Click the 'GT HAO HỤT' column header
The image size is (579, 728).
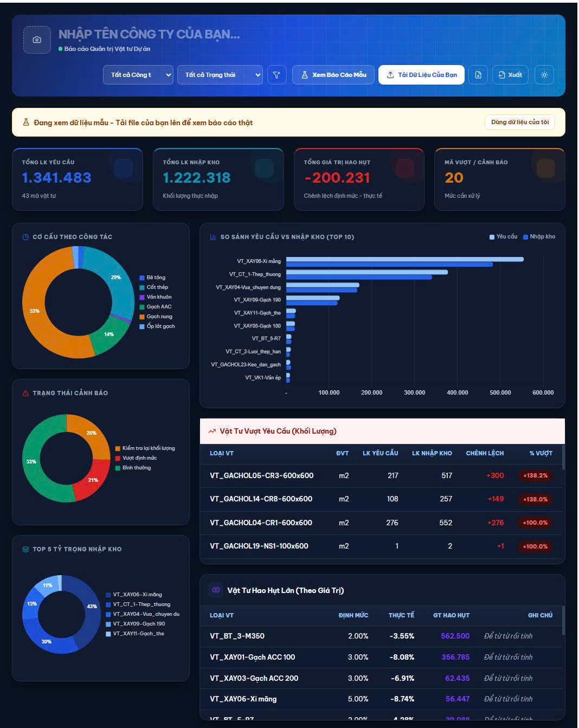coord(452,615)
